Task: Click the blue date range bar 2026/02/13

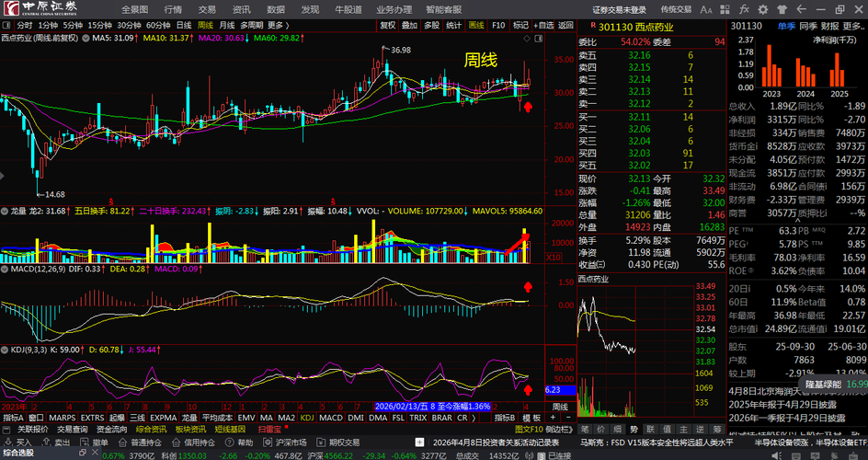Action: (432, 407)
